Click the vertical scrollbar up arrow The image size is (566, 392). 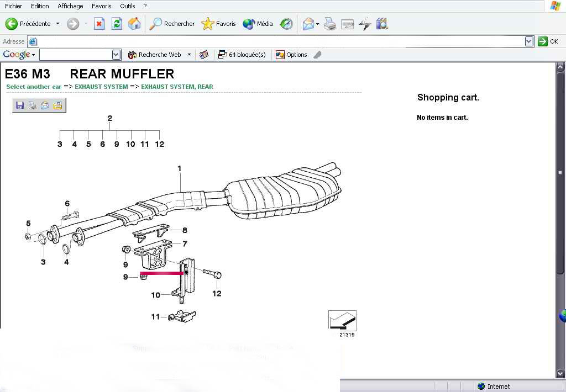point(560,67)
